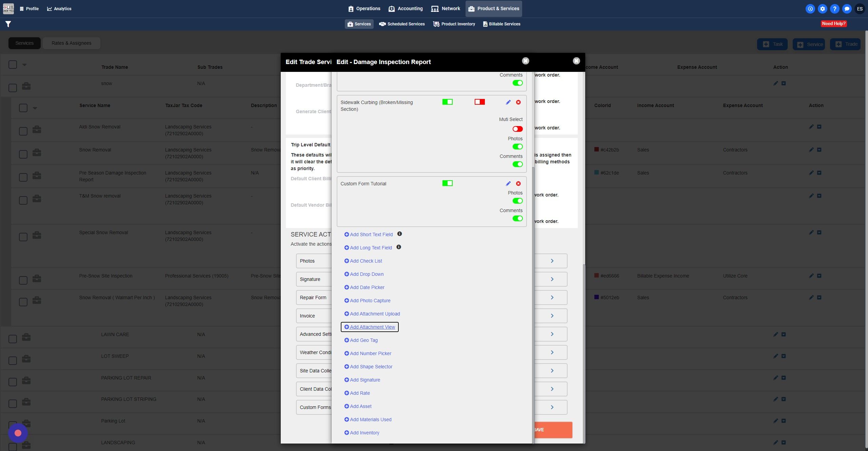
Task: Delete Sidewalk Curbing field via red X
Action: pyautogui.click(x=518, y=102)
